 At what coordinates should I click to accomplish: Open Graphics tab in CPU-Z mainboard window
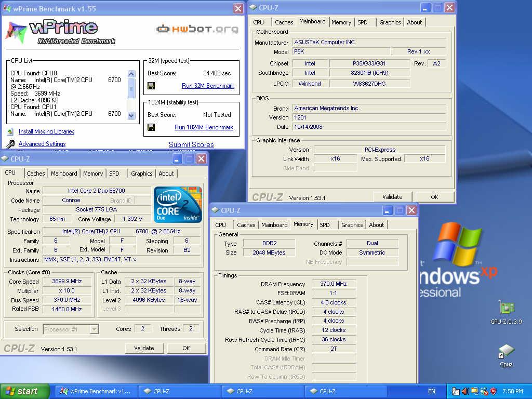[390, 22]
